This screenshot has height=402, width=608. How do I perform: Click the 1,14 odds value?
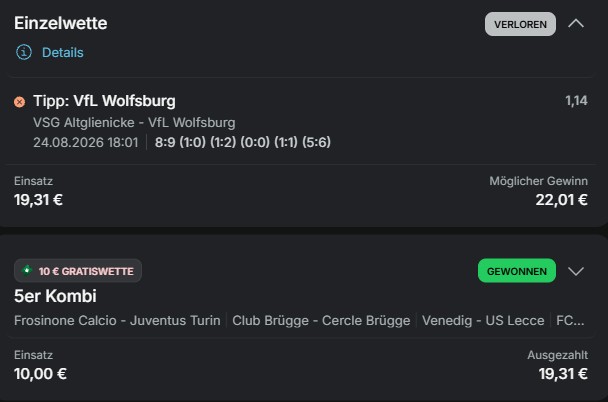tap(576, 101)
